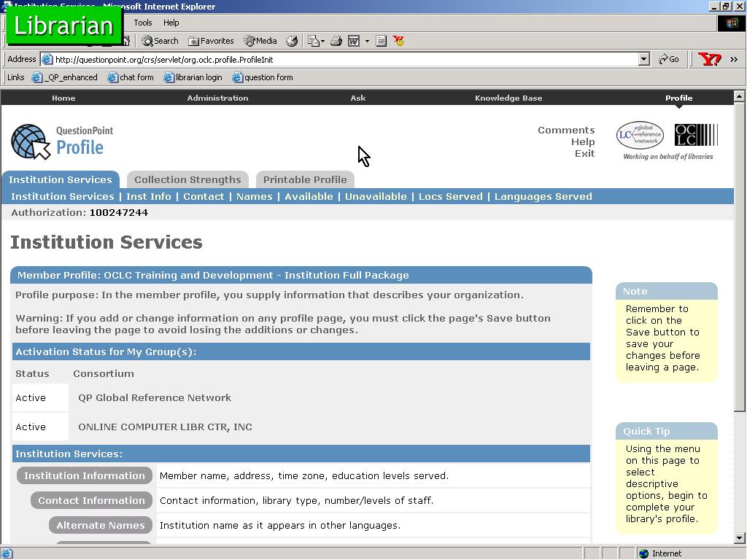The width and height of the screenshot is (747, 560).
Task: Click the Available submenu link
Action: point(309,196)
